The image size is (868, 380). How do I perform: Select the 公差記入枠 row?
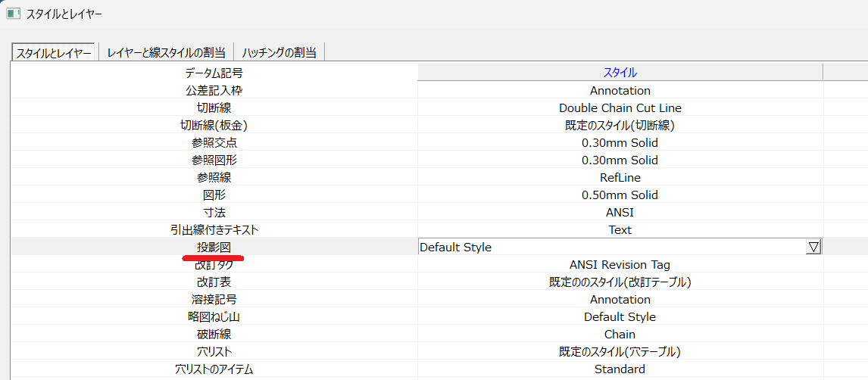point(214,91)
